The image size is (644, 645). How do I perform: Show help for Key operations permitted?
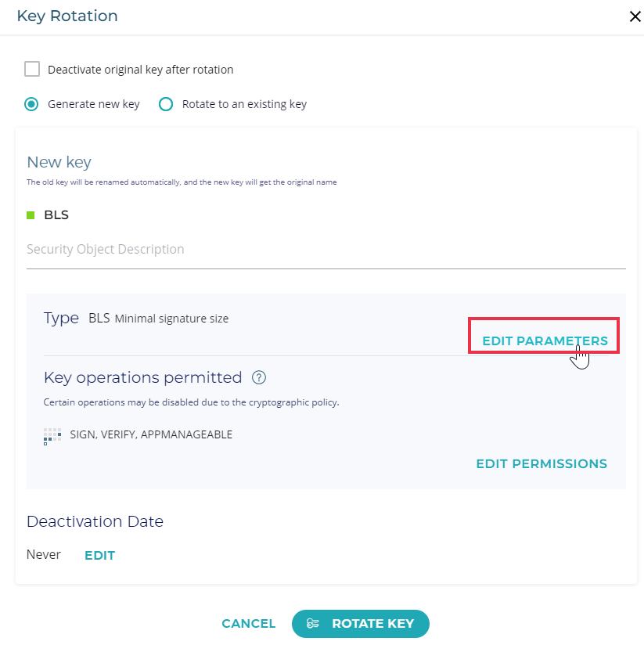click(259, 378)
